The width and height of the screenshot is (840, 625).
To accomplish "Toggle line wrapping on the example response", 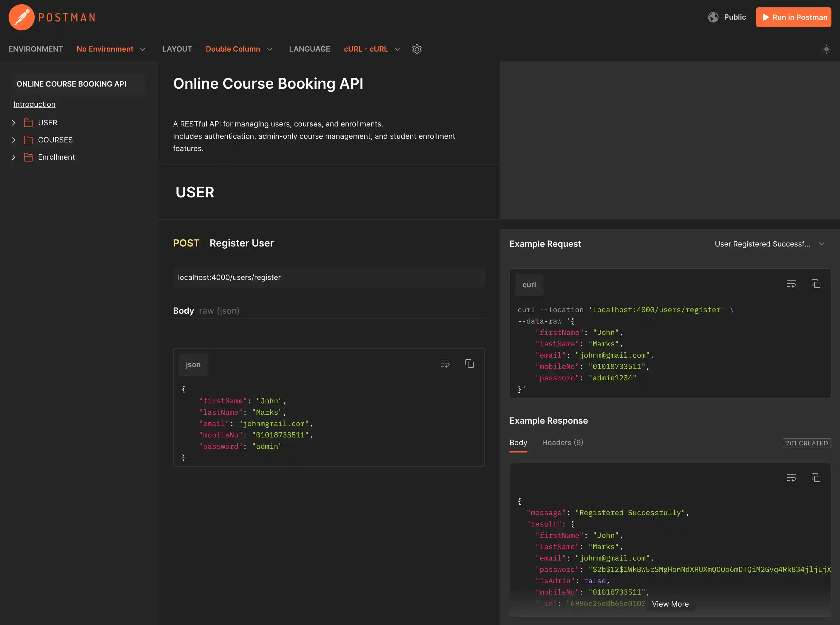I will 791,477.
